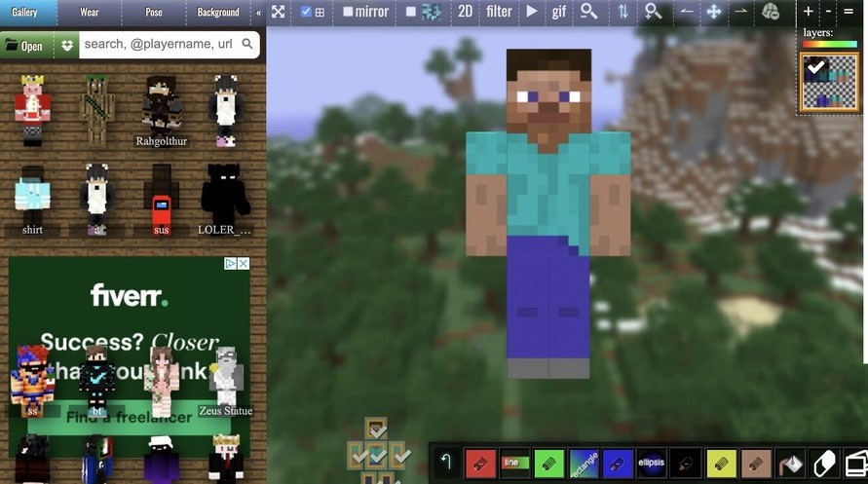Image resolution: width=868 pixels, height=484 pixels.
Task: Export the skin as gif
Action: [559, 12]
